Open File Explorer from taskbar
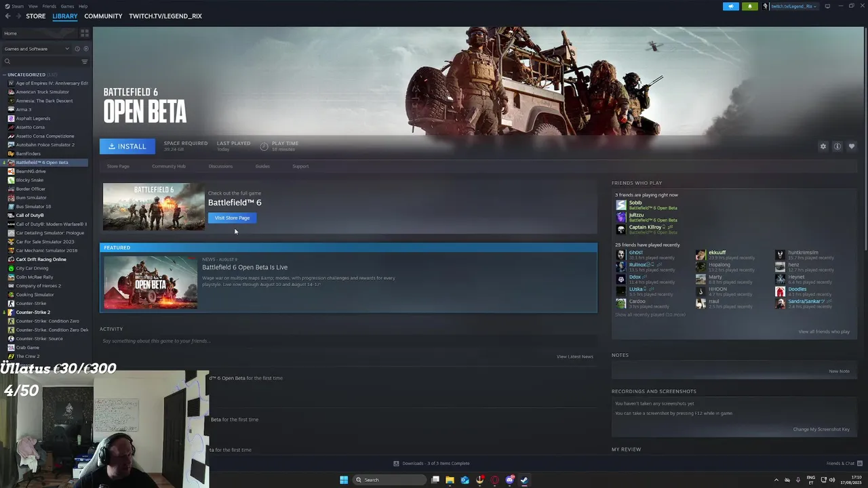Image resolution: width=868 pixels, height=488 pixels. pos(450,480)
